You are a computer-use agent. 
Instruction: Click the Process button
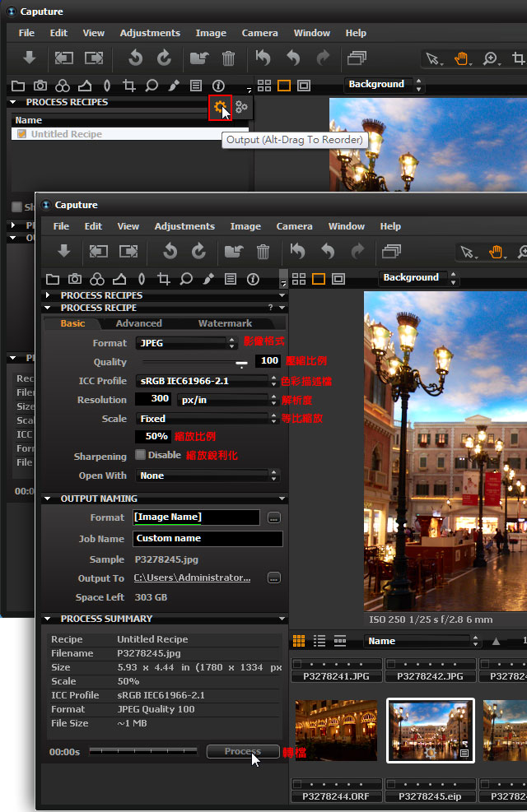click(x=243, y=751)
